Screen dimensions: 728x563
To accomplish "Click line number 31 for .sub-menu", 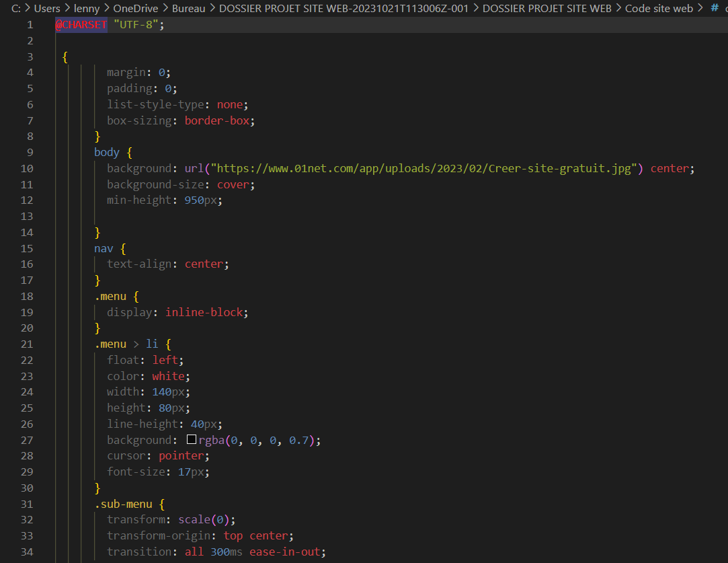I will (x=27, y=504).
